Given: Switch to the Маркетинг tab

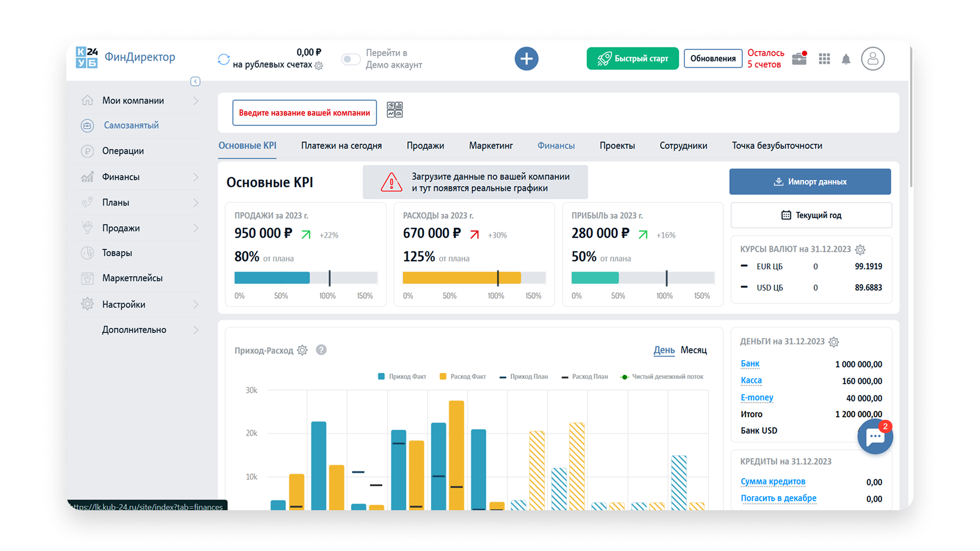Looking at the screenshot, I should 491,146.
